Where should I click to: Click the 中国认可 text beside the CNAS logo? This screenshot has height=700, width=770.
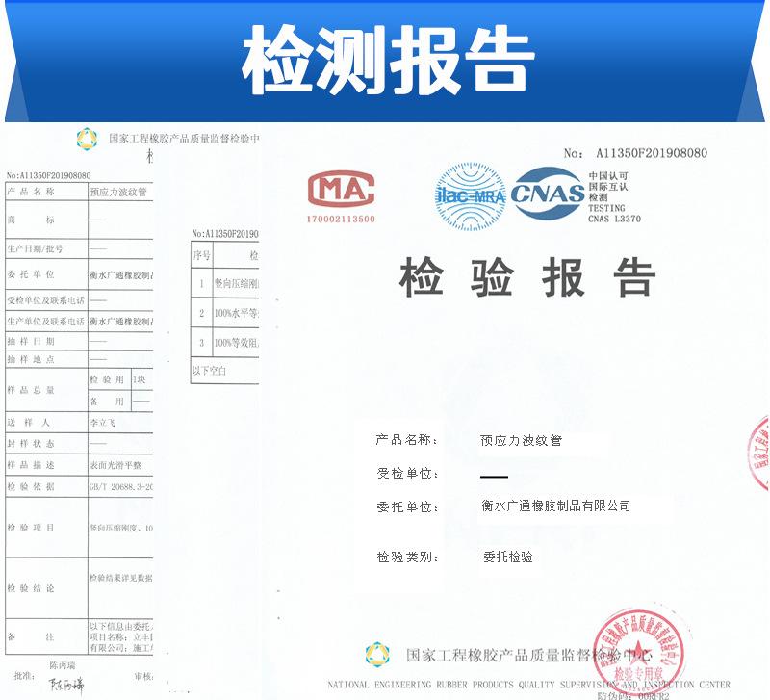pos(608,176)
